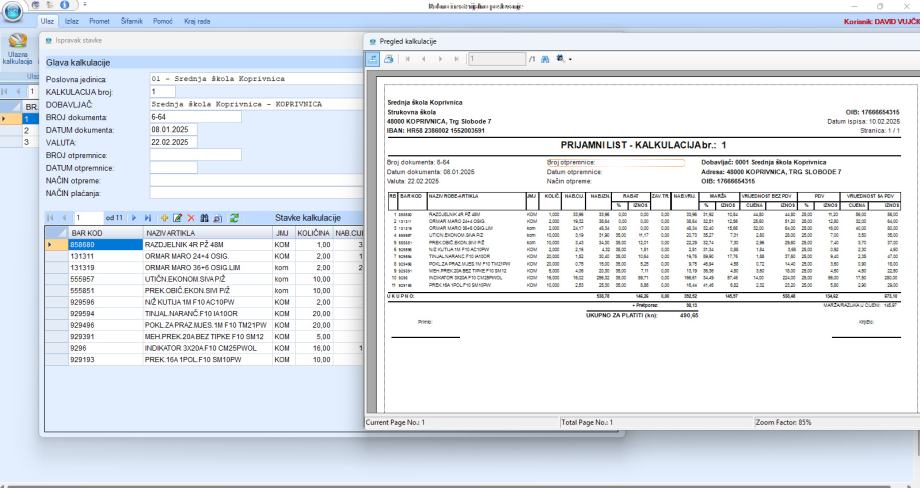The image size is (920, 488).
Task: Click the print icon in Pregled kalkulacije
Action: [x=388, y=60]
